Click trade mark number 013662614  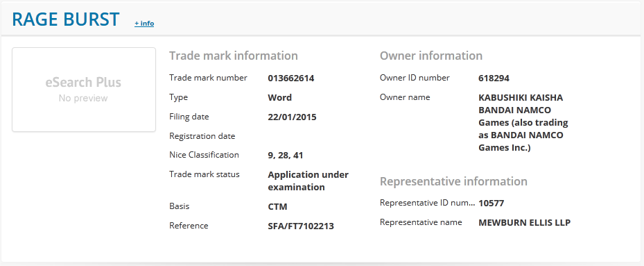point(291,78)
